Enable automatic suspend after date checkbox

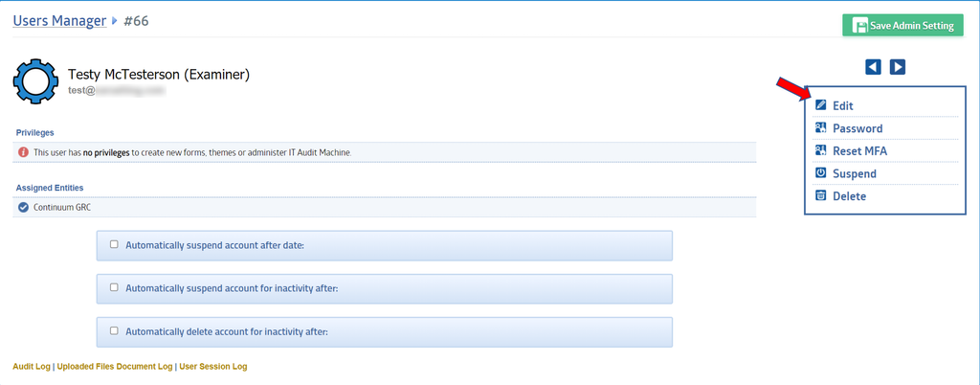[114, 244]
